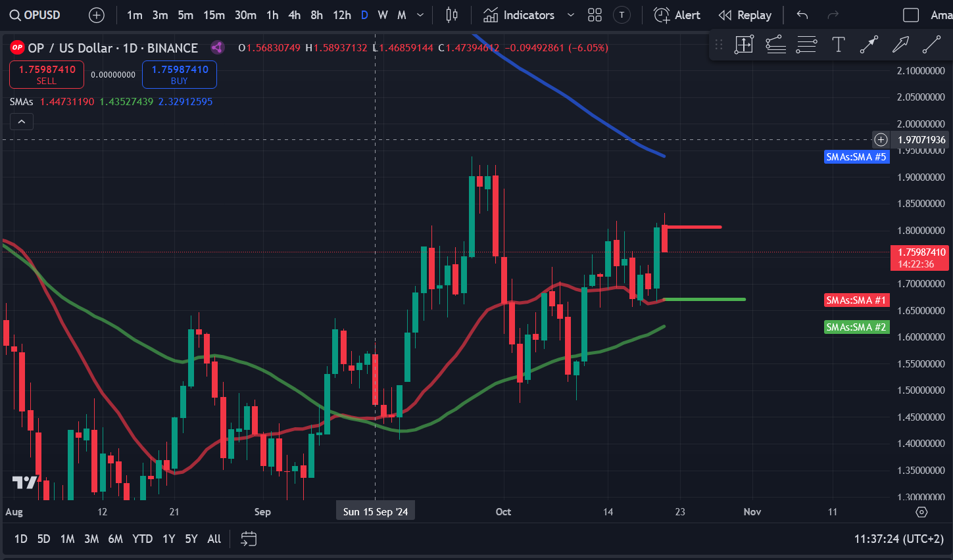Select the hollow Arrow drawing tool
953x560 pixels.
(x=900, y=45)
